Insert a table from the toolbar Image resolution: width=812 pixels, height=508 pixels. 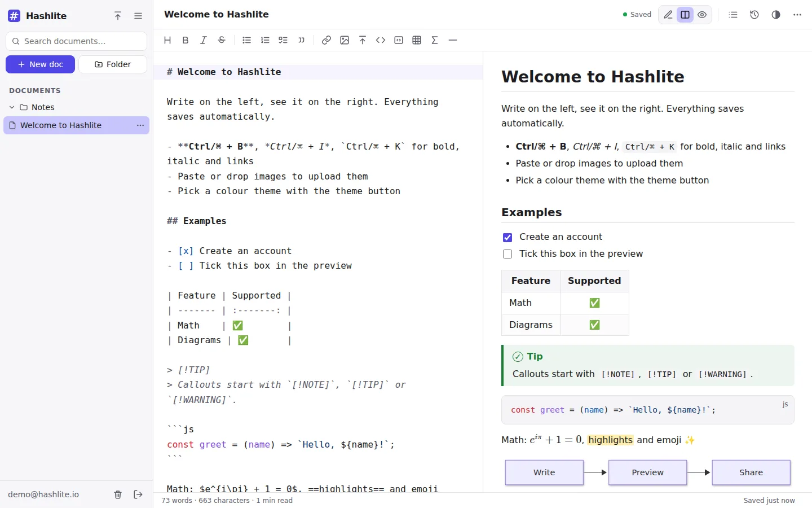coord(417,40)
